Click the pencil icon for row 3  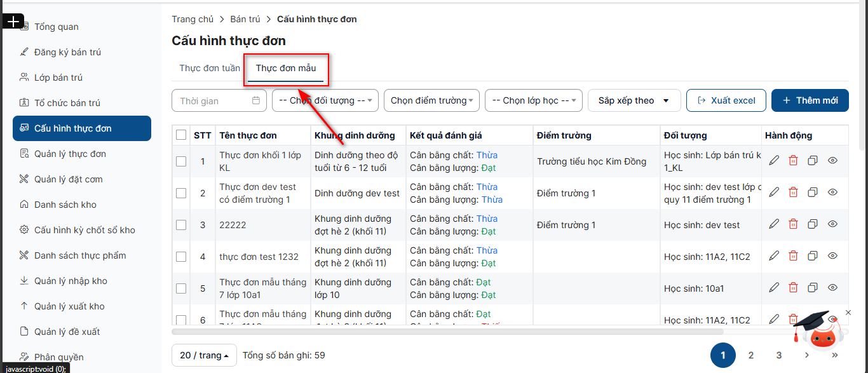[774, 224]
